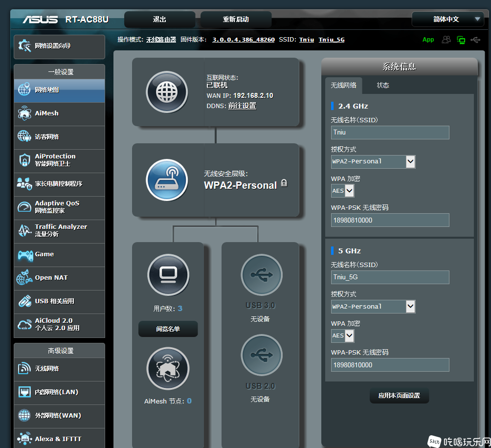This screenshot has height=448, width=491.
Task: Click the lock icon beside WPA2-Personal security level
Action: [x=284, y=183]
